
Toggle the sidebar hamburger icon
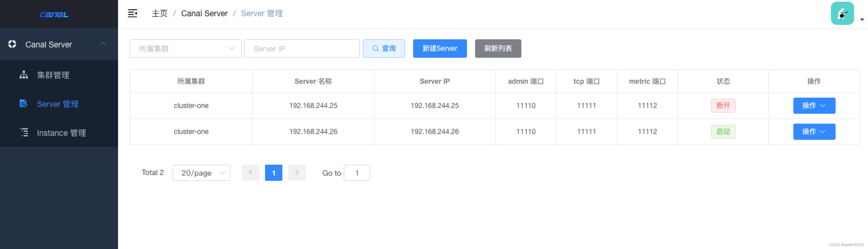click(133, 14)
